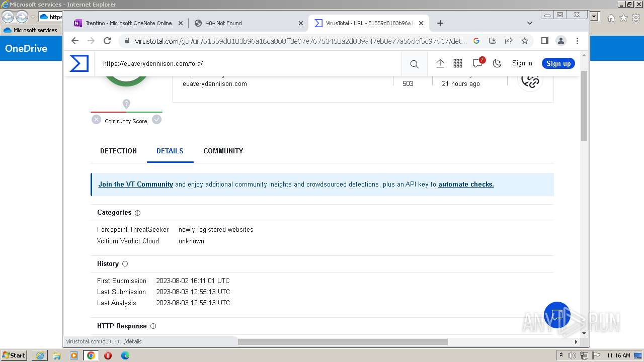This screenshot has height=362, width=644.
Task: Click the share page icon
Action: tap(509, 41)
